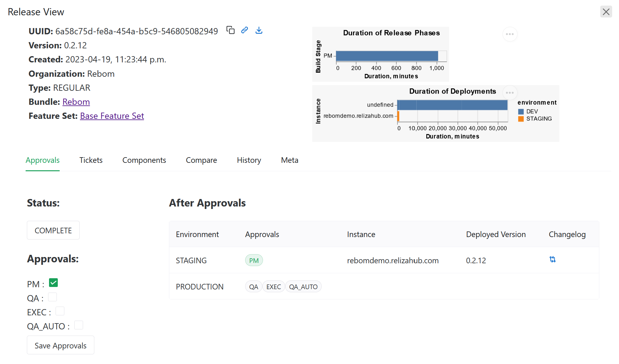This screenshot has width=619, height=364.
Task: Open Release Phases chart options menu
Action: tap(510, 34)
